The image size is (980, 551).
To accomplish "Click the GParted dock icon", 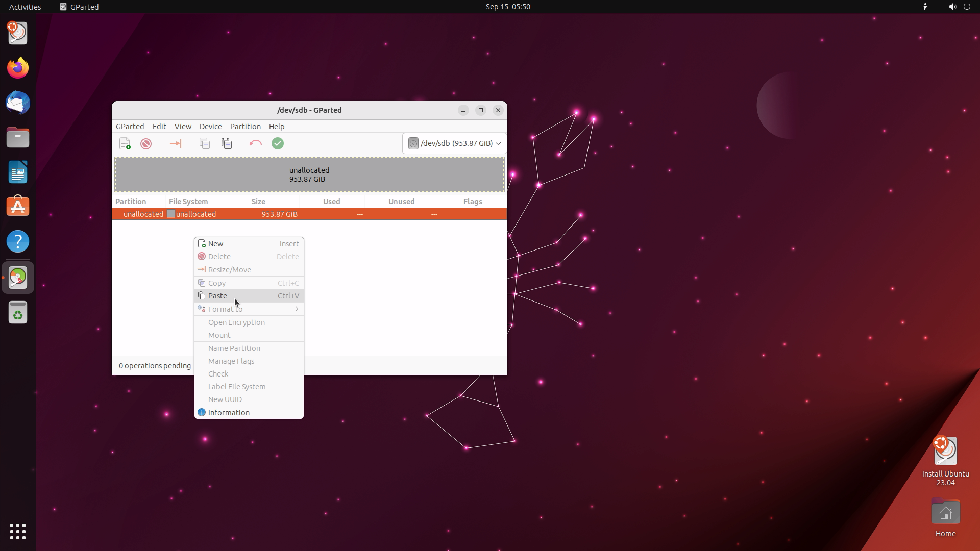I will pos(18,278).
